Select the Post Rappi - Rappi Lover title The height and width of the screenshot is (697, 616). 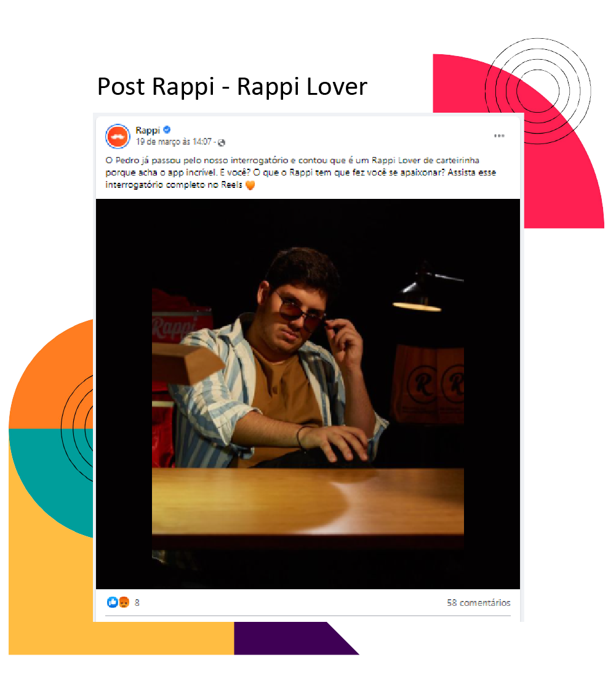(232, 86)
